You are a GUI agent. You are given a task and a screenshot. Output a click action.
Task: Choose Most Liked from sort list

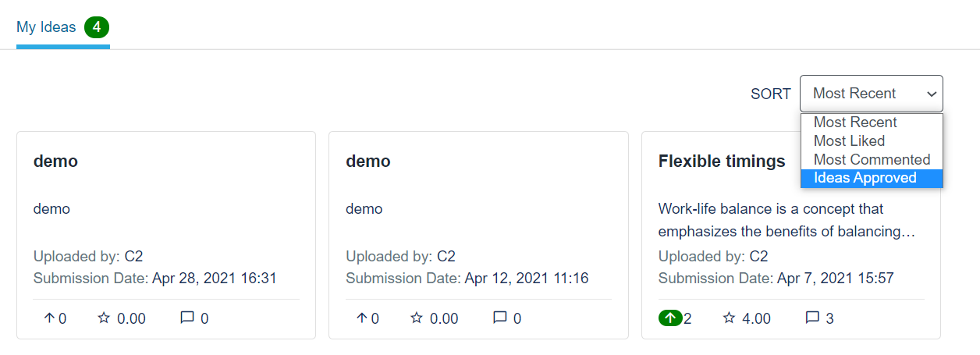click(x=849, y=141)
